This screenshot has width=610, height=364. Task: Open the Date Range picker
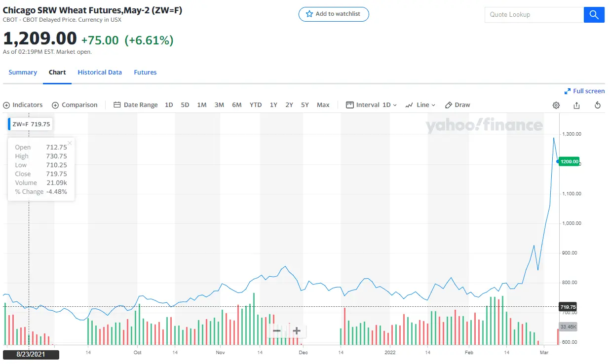pos(136,105)
